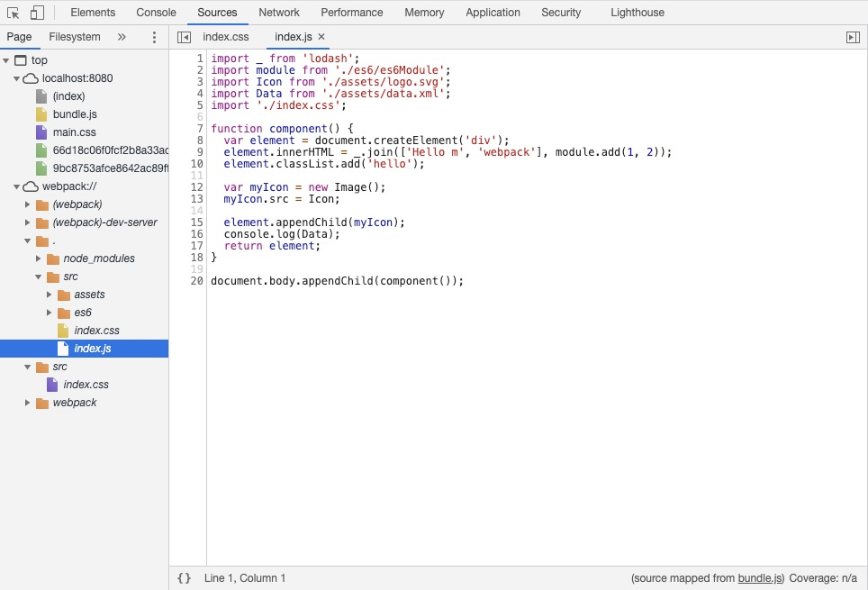Expand the bottom webpack folder
This screenshot has width=868, height=590.
click(x=27, y=403)
